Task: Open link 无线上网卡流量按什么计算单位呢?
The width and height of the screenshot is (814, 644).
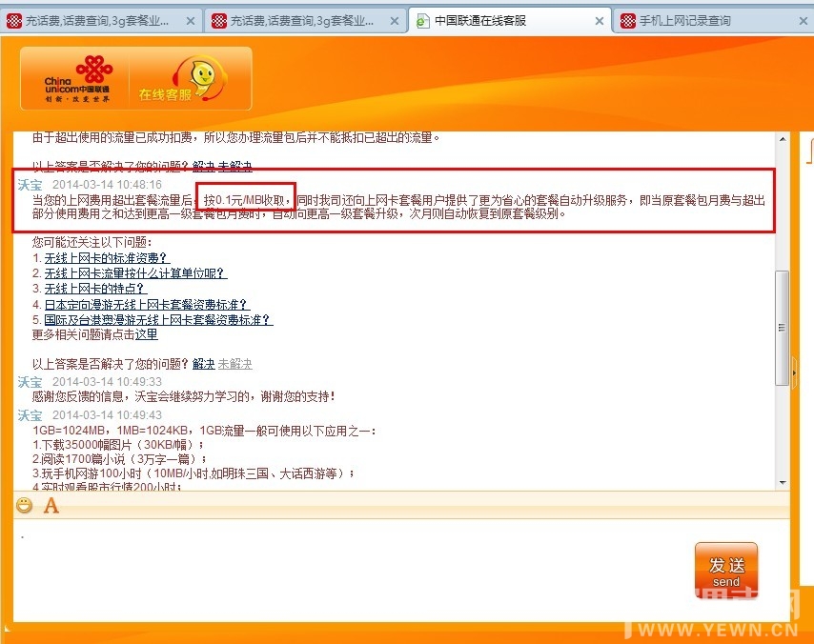Action: [x=135, y=273]
